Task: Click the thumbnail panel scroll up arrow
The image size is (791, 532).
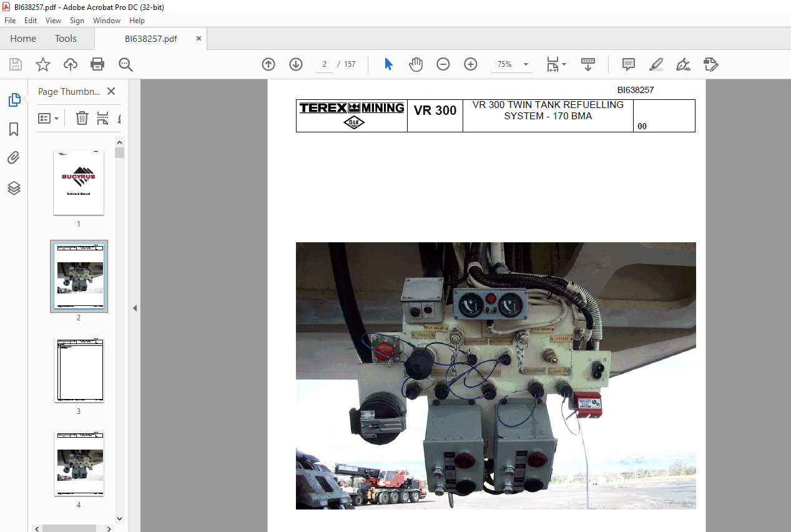Action: click(x=119, y=142)
